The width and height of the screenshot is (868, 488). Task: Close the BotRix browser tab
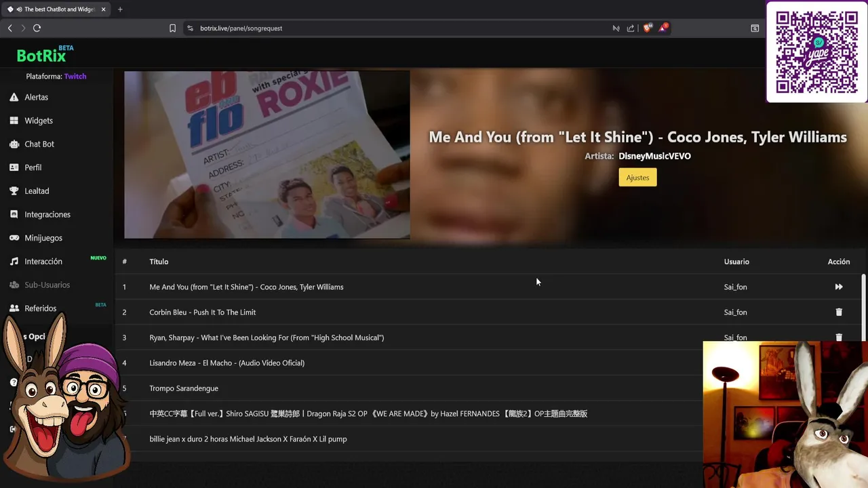pyautogui.click(x=103, y=9)
